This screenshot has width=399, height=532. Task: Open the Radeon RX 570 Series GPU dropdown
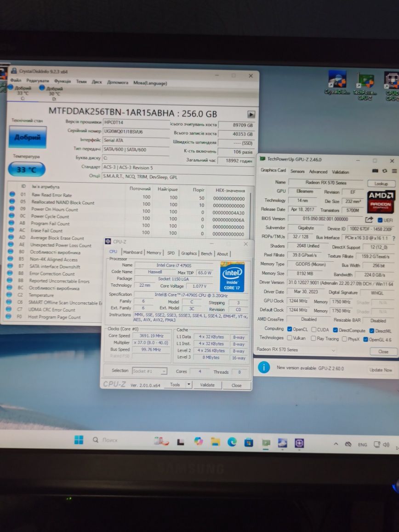296,350
